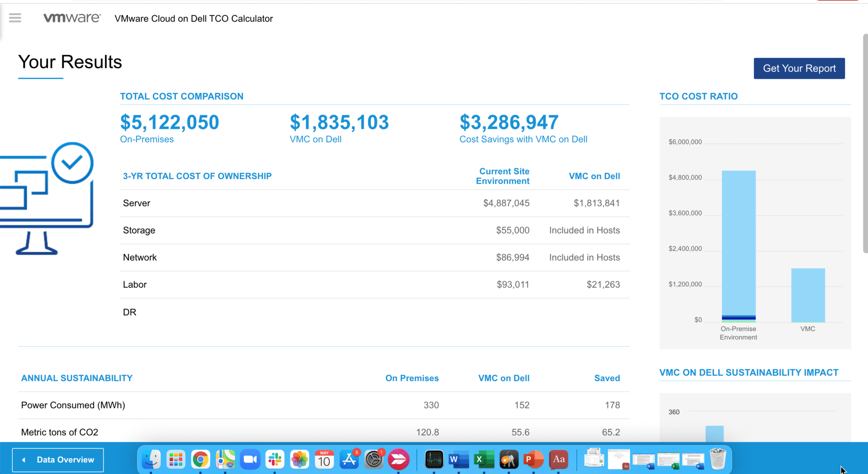Click the $3,286,947 cost savings figure
The image size is (868, 474).
point(509,122)
